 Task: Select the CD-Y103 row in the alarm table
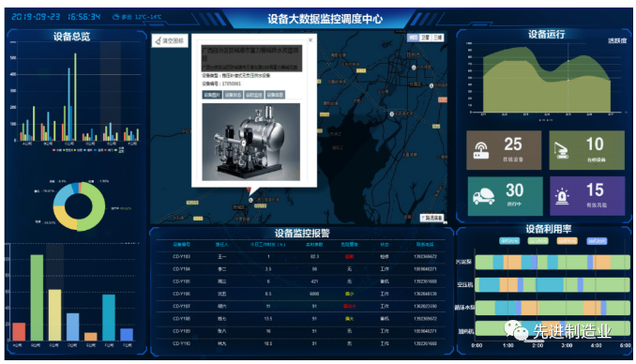(x=301, y=256)
